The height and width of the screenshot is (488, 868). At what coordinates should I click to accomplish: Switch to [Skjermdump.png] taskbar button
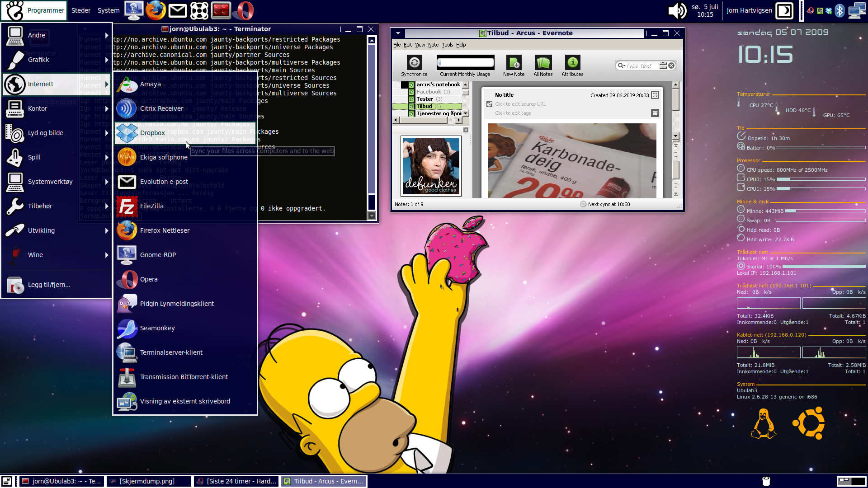[x=149, y=481]
